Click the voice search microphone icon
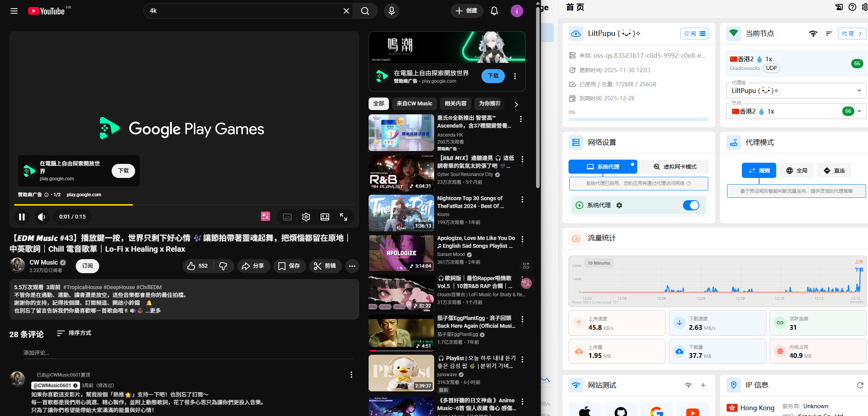868x416 pixels. point(391,11)
